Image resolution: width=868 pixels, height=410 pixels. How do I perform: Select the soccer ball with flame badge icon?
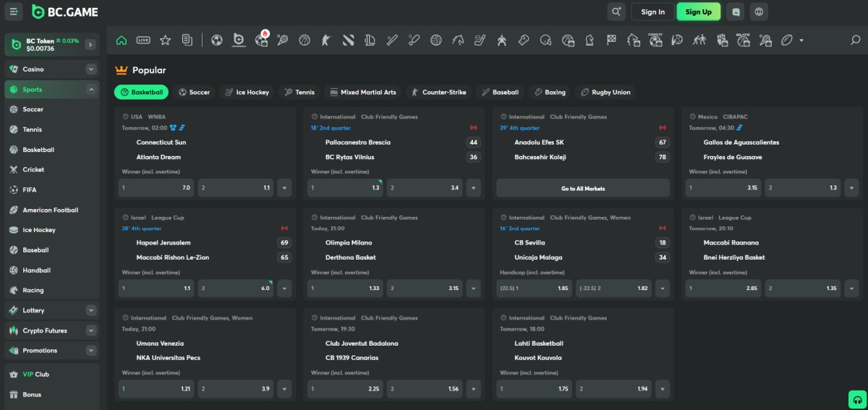(x=262, y=40)
